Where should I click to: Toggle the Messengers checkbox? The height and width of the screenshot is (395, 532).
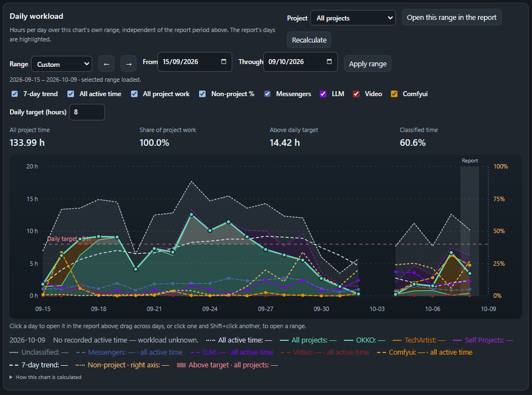pyautogui.click(x=267, y=94)
